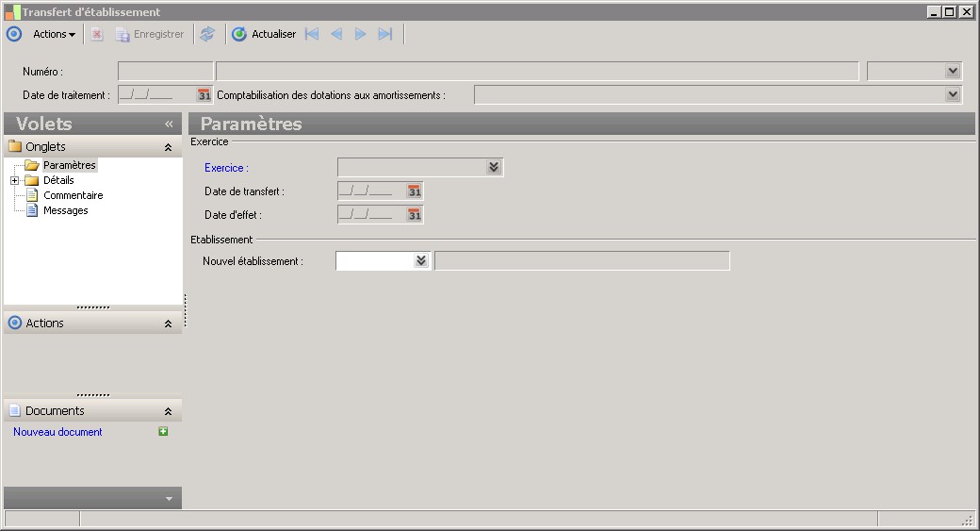Screen dimensions: 980x531
Task: Expand the Détails tree node
Action: [14, 181]
